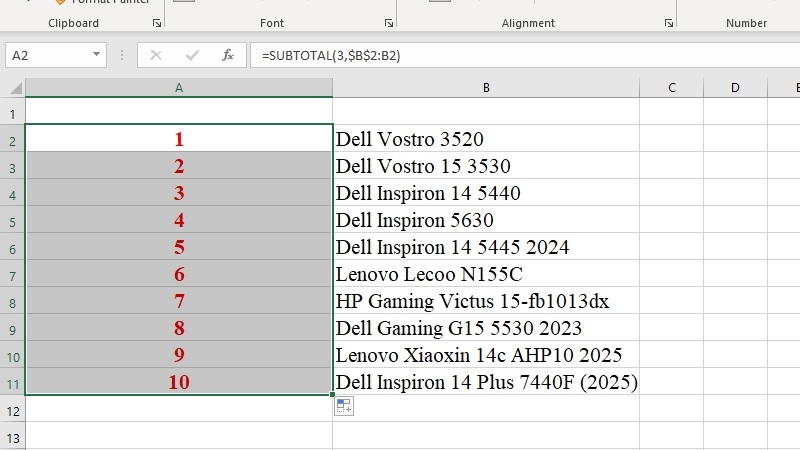The height and width of the screenshot is (450, 800).
Task: Click cell containing number 6
Action: pos(179,273)
